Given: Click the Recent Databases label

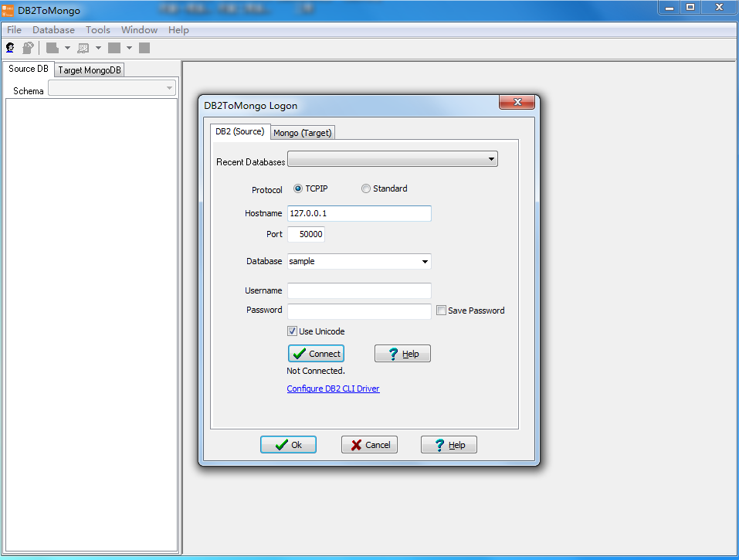Looking at the screenshot, I should click(x=251, y=162).
